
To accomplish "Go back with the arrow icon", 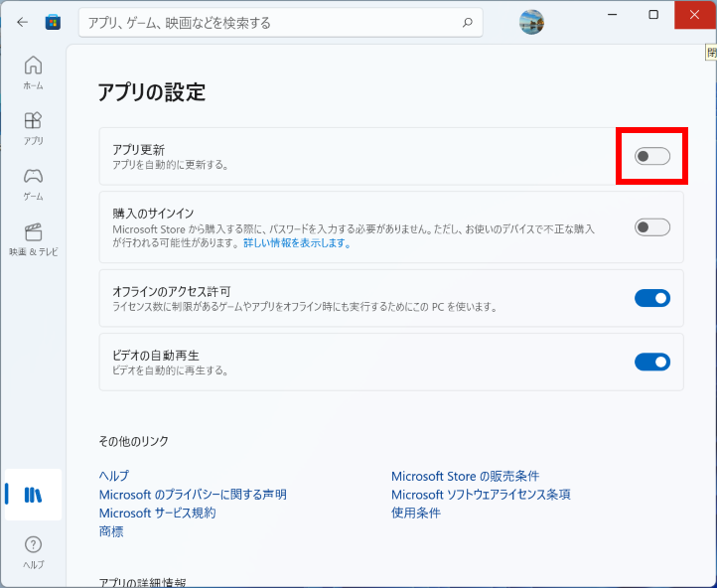I will coord(22,22).
